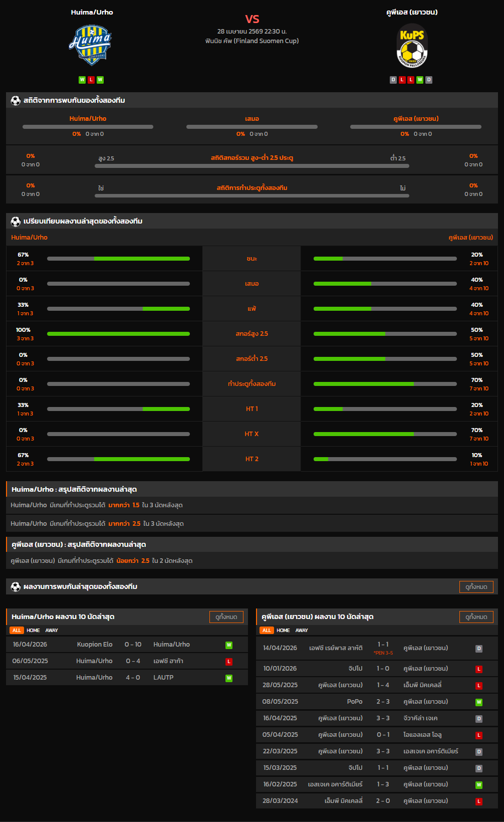Image resolution: width=504 pixels, height=822 pixels.
Task: Click the soccer ball icon beside head-to-head statistics header
Action: (x=16, y=101)
